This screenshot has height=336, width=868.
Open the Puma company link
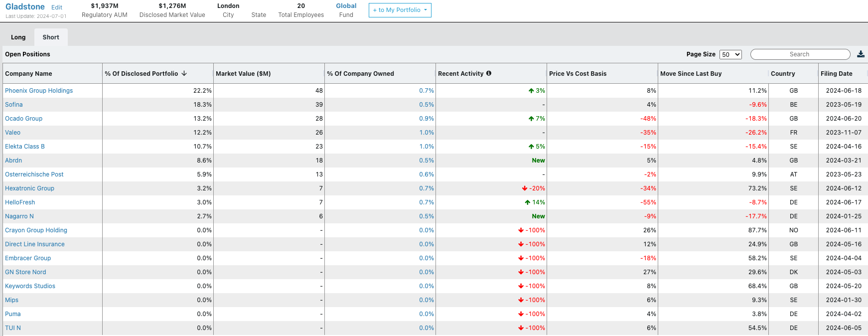click(13, 314)
